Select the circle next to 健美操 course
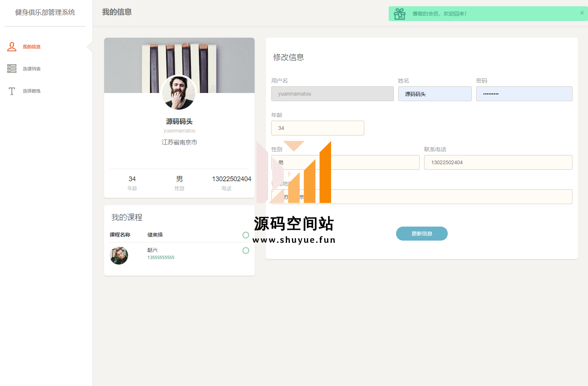Viewport: 588px width, 386px height. [245, 235]
